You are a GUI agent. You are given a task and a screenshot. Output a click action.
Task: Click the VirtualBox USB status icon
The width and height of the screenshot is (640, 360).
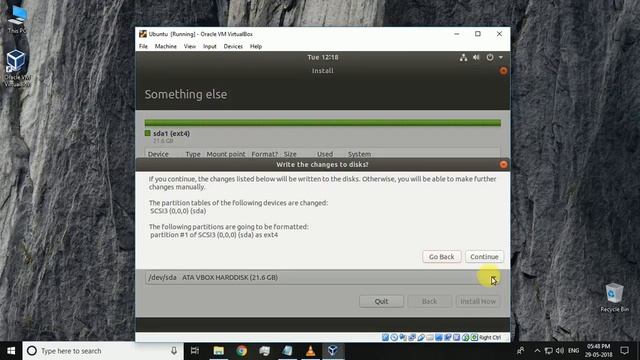(421, 337)
